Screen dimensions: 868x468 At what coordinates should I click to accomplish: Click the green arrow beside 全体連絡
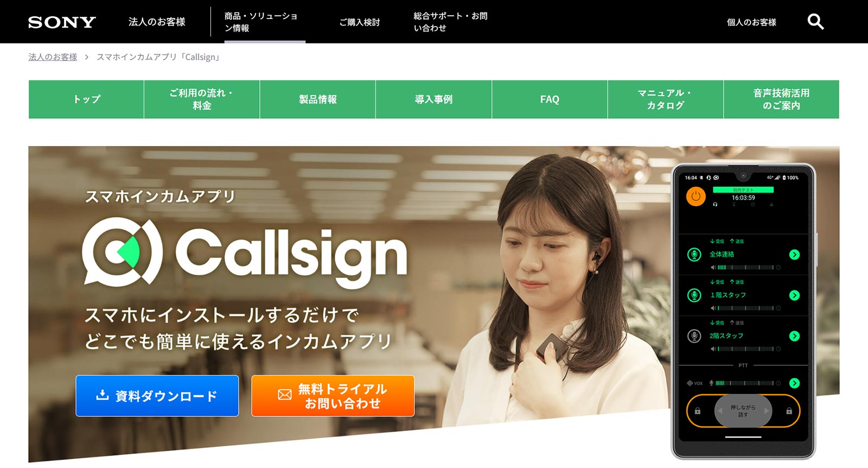point(794,255)
